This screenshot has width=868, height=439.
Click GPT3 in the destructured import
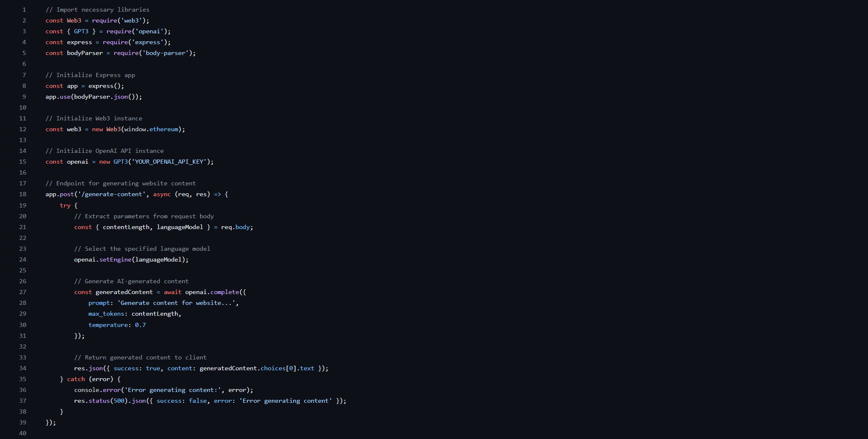81,31
